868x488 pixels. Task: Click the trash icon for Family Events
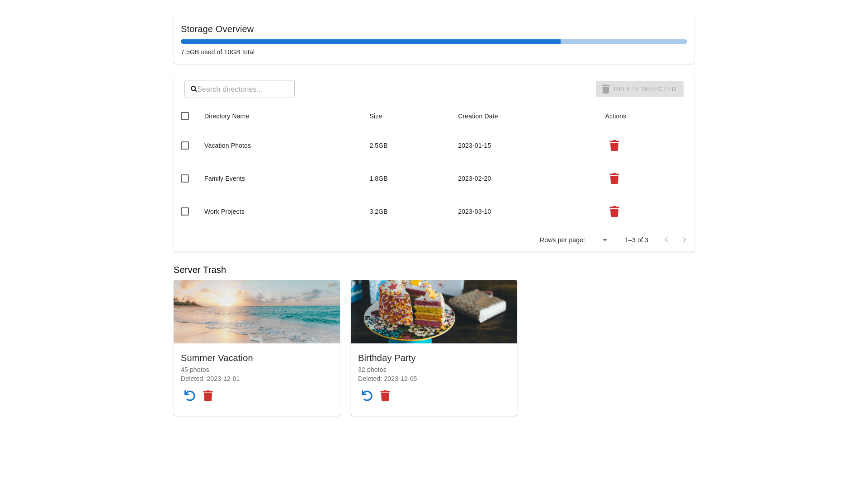614,178
